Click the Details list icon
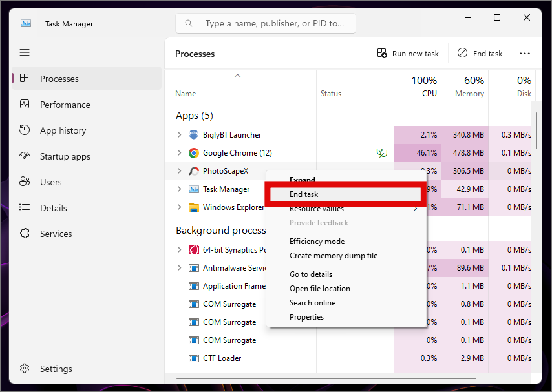Screen dimensions: 552x392 click(25, 207)
